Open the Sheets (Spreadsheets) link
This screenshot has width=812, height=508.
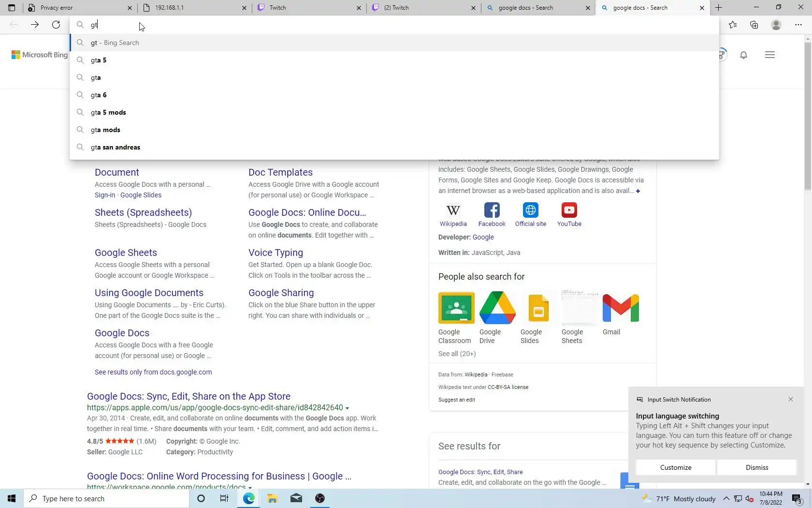(x=143, y=212)
